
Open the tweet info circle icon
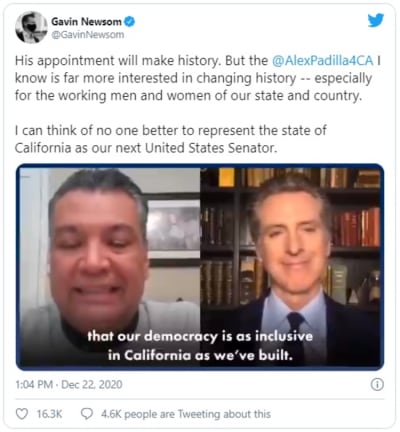tap(377, 384)
